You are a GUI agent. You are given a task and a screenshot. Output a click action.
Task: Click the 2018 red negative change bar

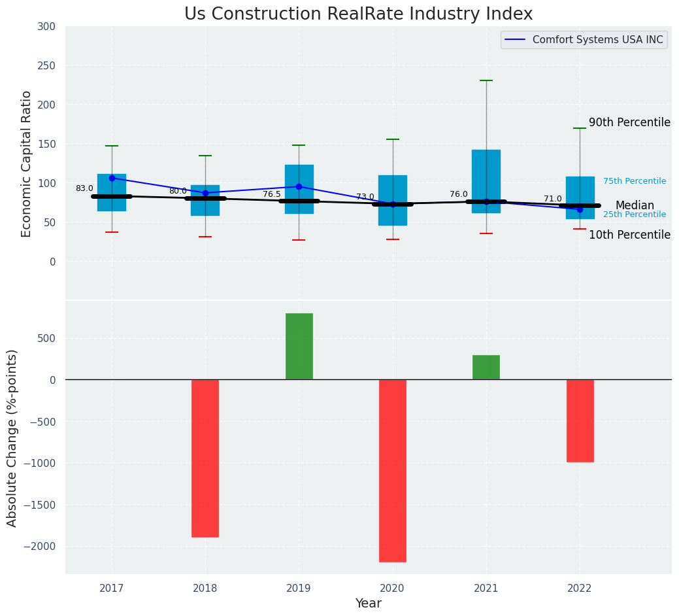click(205, 459)
